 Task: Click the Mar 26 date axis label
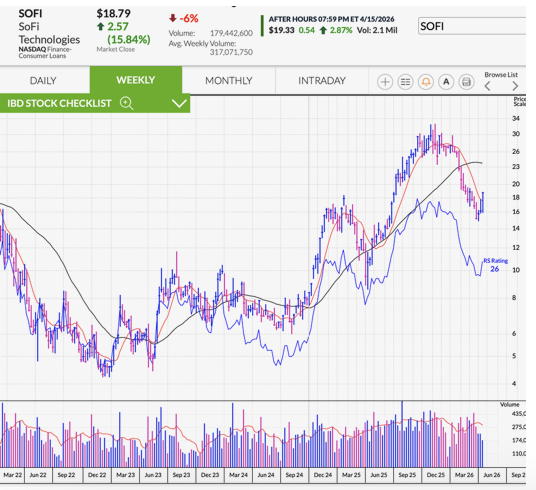click(464, 475)
